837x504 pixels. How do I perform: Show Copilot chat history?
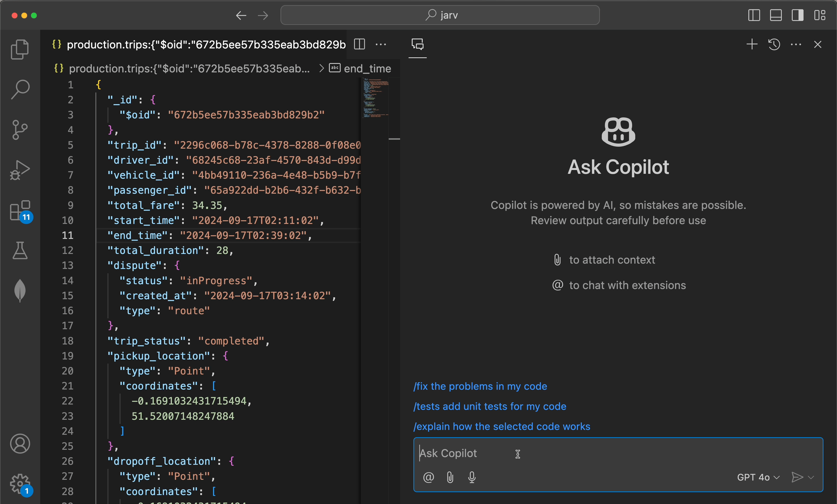[x=774, y=45]
